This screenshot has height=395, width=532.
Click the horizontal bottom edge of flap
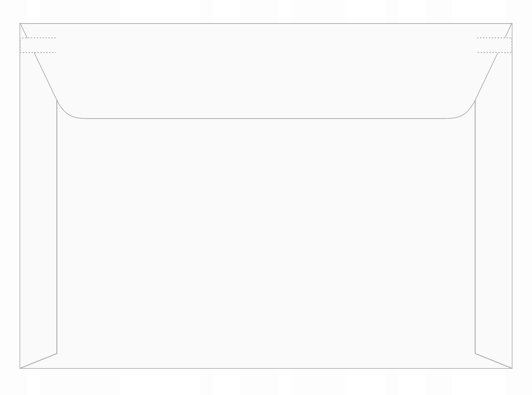point(266,118)
